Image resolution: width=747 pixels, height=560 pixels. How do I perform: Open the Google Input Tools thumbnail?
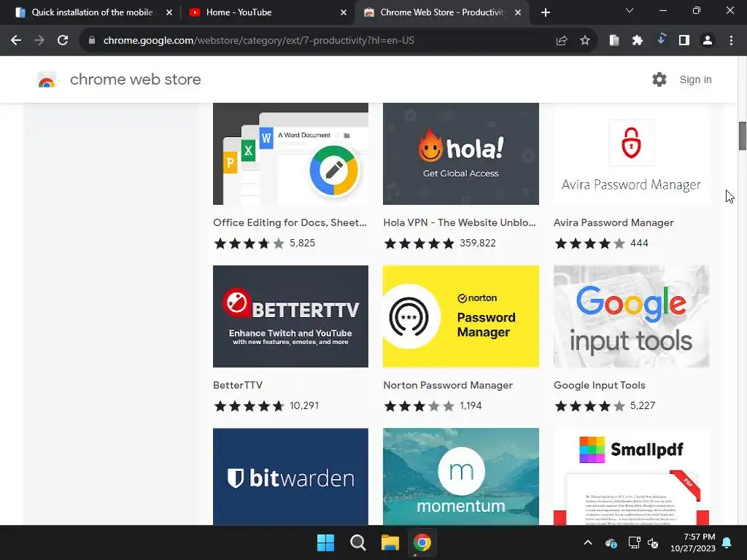pos(631,316)
